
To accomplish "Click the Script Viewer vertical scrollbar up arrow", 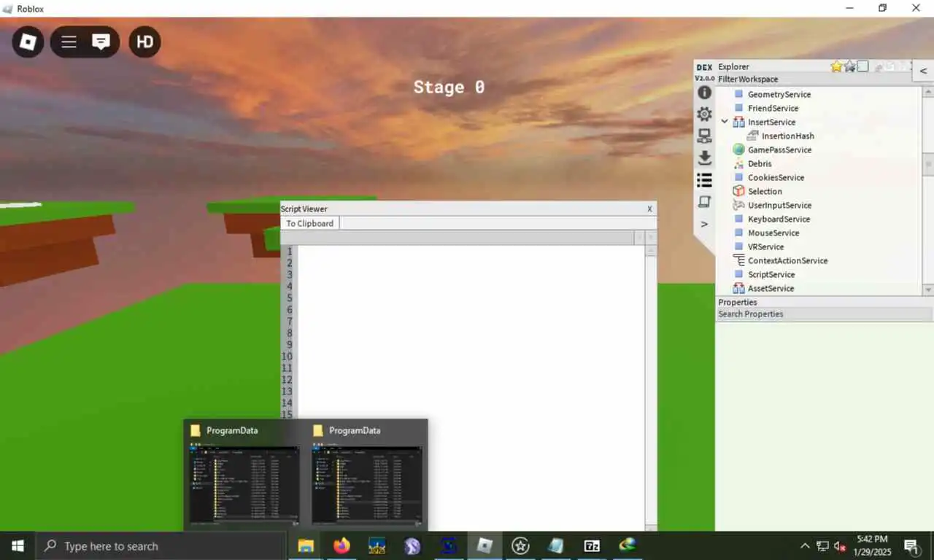I will [651, 251].
